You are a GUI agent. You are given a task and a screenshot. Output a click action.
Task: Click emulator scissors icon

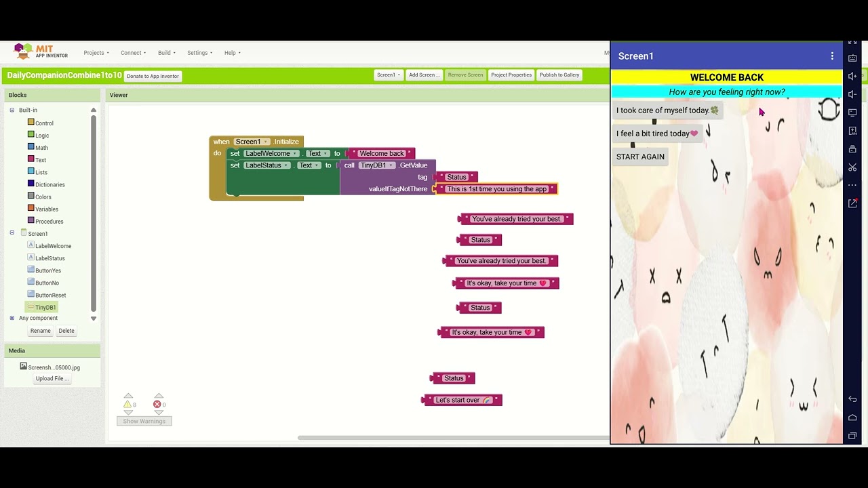tap(852, 167)
